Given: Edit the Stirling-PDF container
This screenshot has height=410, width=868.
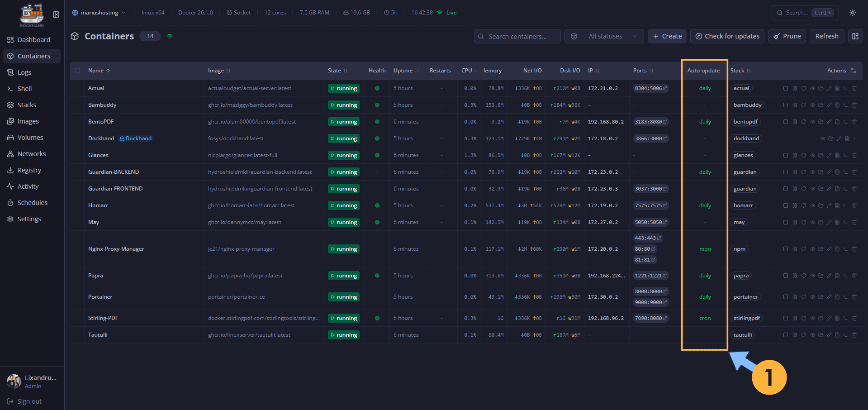Looking at the screenshot, I should pyautogui.click(x=829, y=318).
